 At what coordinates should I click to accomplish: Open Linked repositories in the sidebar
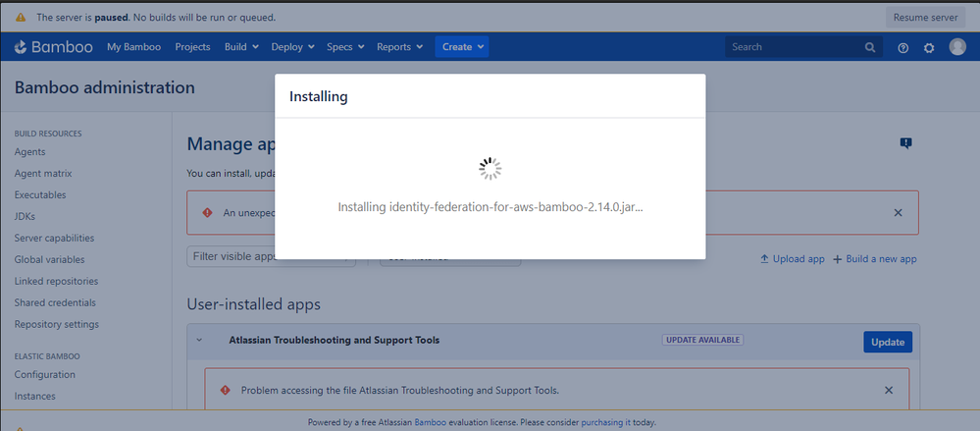point(56,282)
